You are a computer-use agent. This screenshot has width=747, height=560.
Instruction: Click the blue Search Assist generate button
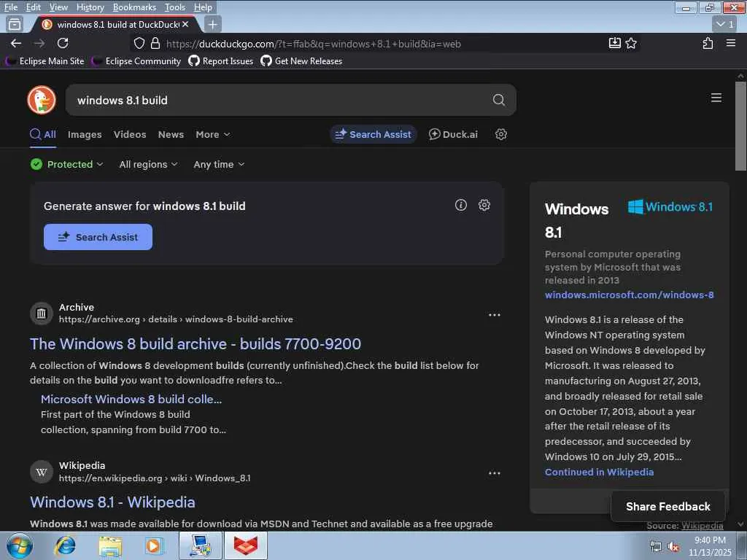[x=98, y=237]
